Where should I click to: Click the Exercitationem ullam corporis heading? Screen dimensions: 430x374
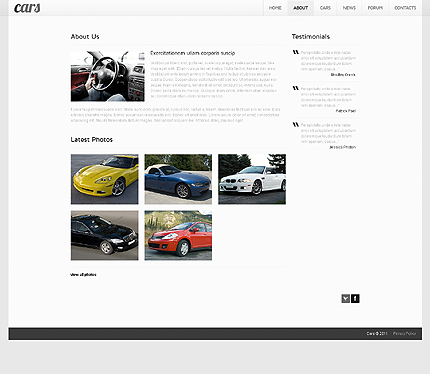click(x=193, y=53)
